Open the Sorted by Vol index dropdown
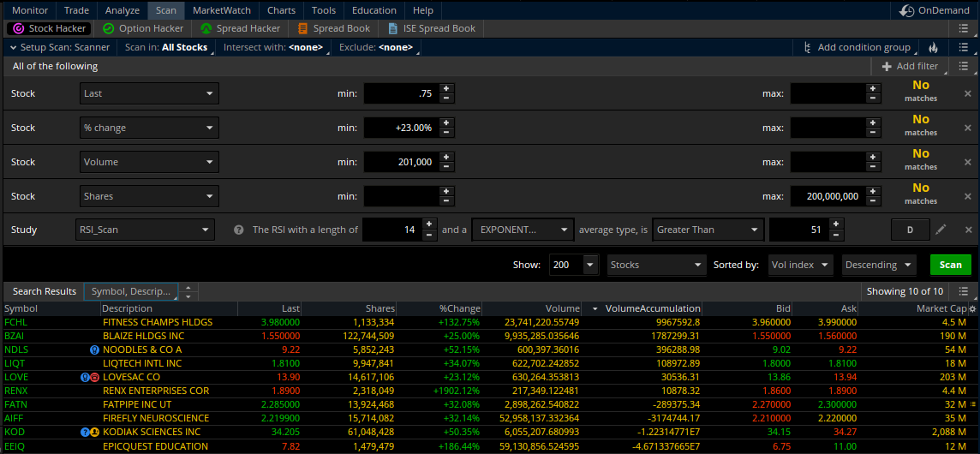 [x=799, y=265]
